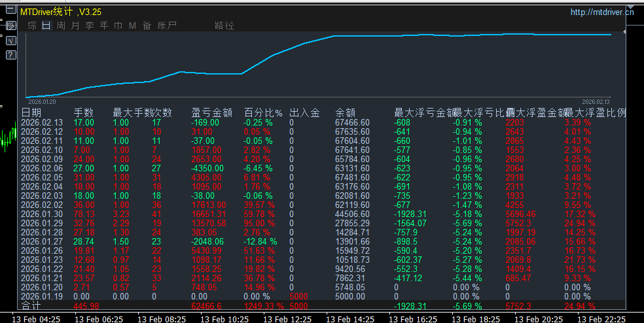Screen dimensions: 644x323
Task: Click the minimize panel icon above 移
Action: point(11,9)
